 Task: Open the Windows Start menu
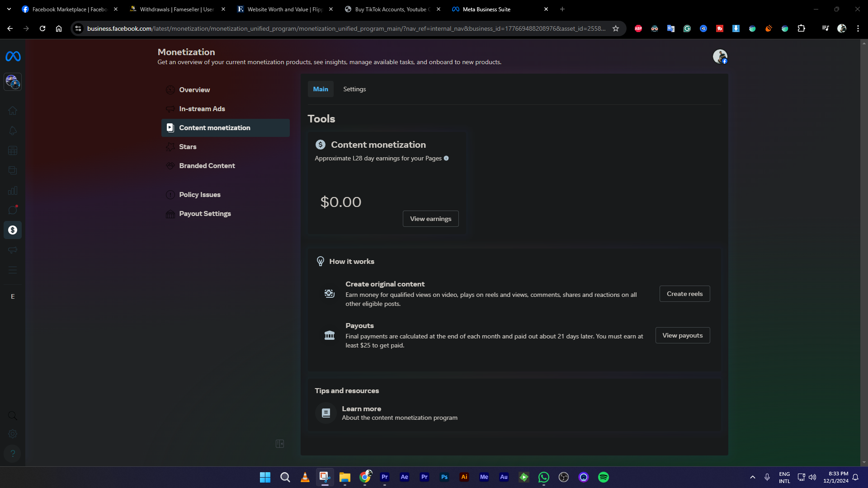[x=265, y=477]
